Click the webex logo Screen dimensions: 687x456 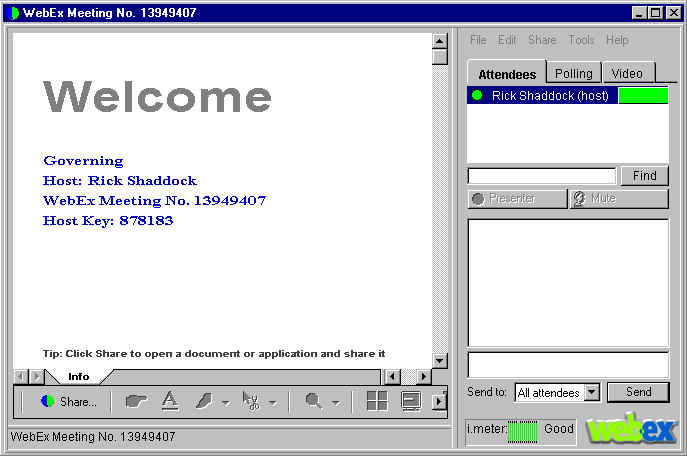(631, 428)
